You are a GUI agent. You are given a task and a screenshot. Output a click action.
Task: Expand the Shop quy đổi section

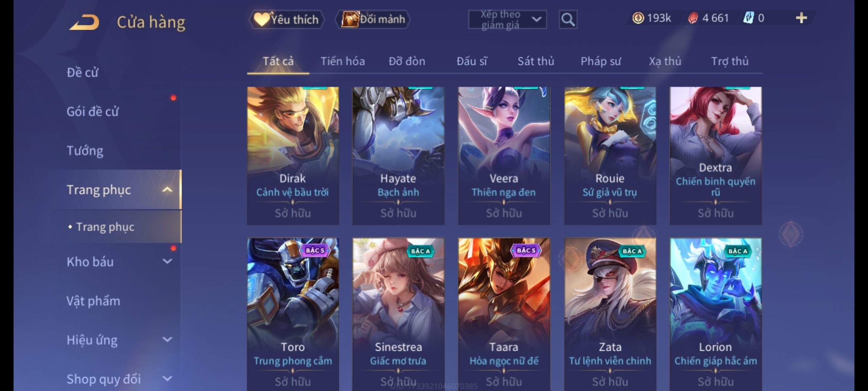[x=167, y=379]
